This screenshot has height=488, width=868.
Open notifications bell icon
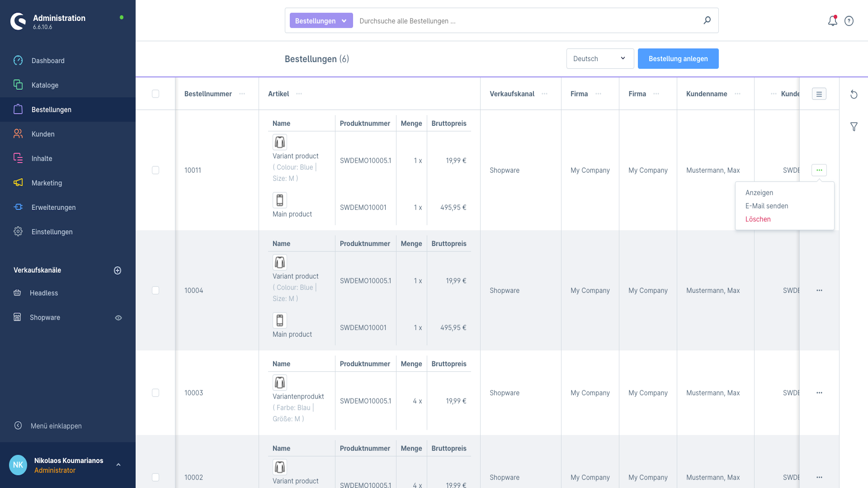click(x=832, y=21)
